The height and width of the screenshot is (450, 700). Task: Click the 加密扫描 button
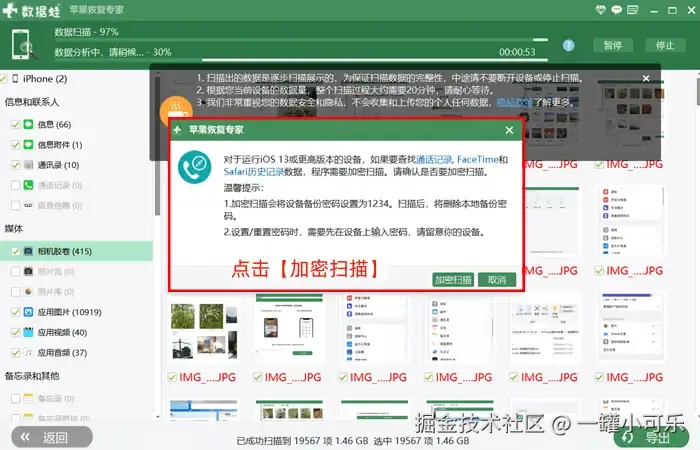(x=453, y=280)
